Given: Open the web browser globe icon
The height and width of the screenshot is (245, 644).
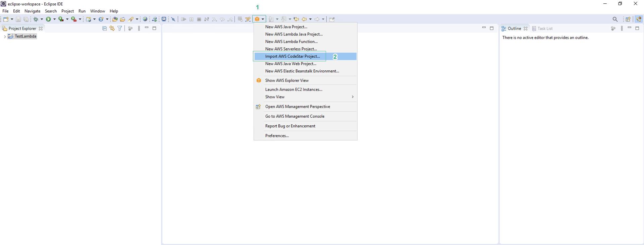Looking at the screenshot, I should [145, 19].
